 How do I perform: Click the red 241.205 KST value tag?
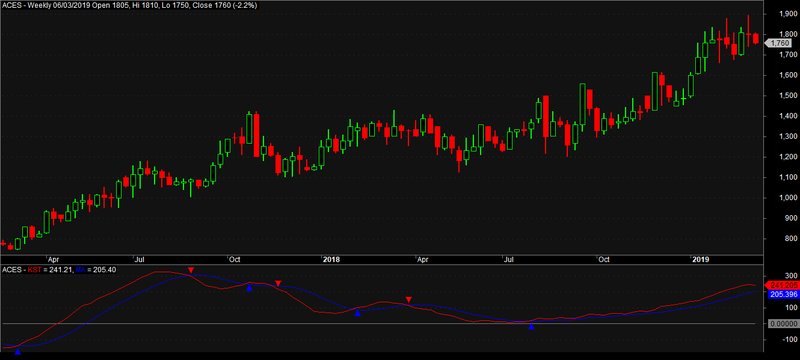click(781, 286)
